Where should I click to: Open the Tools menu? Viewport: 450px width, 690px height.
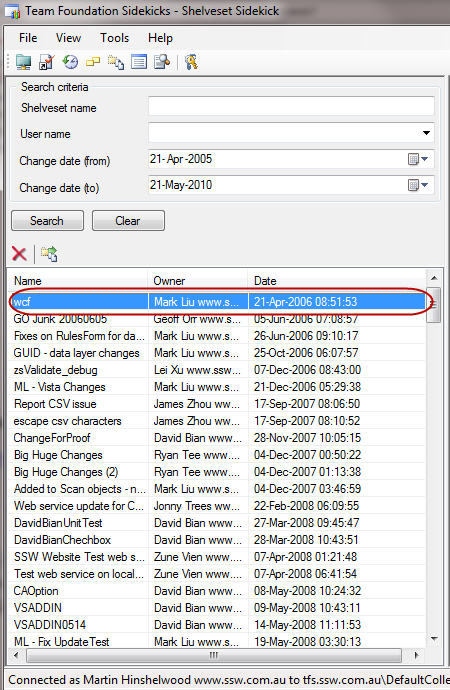114,38
